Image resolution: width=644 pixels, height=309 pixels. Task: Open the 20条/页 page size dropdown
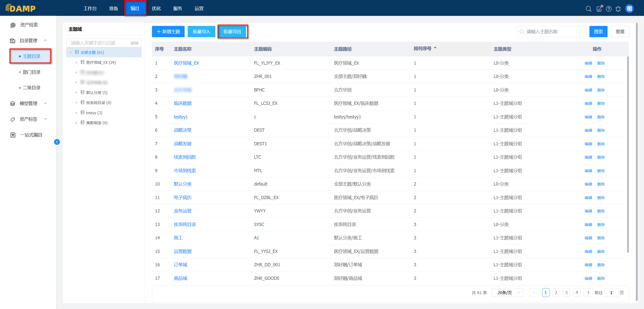(507, 293)
